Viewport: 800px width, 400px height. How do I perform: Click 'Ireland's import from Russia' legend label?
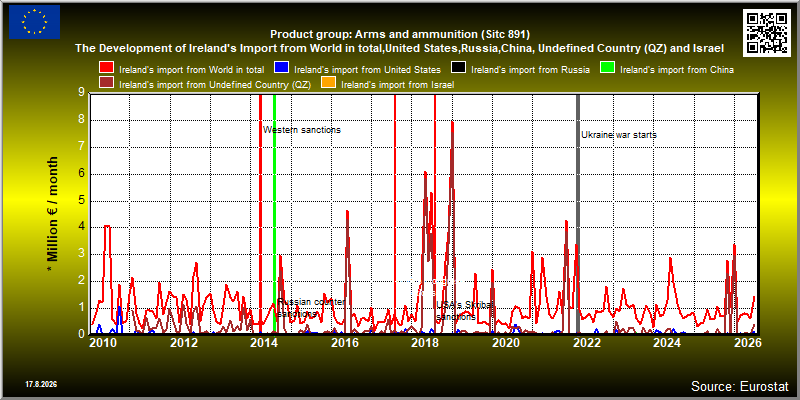pyautogui.click(x=530, y=70)
